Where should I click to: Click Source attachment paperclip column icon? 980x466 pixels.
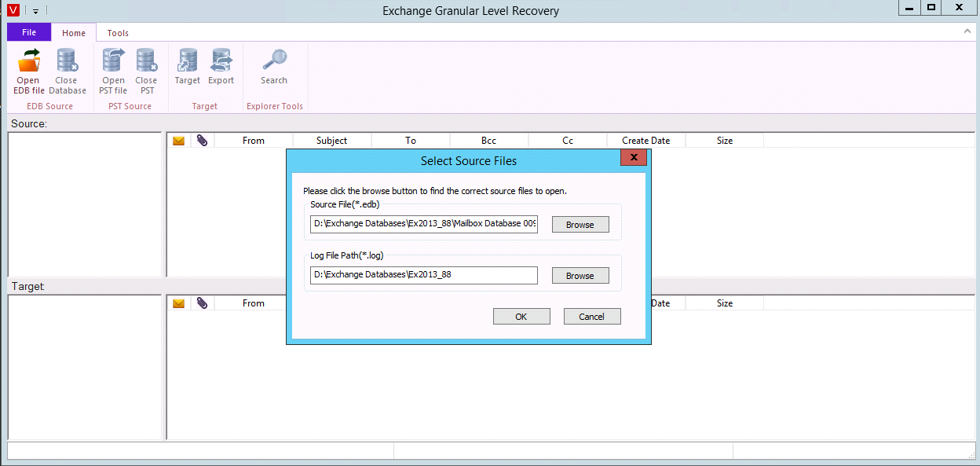(x=202, y=141)
